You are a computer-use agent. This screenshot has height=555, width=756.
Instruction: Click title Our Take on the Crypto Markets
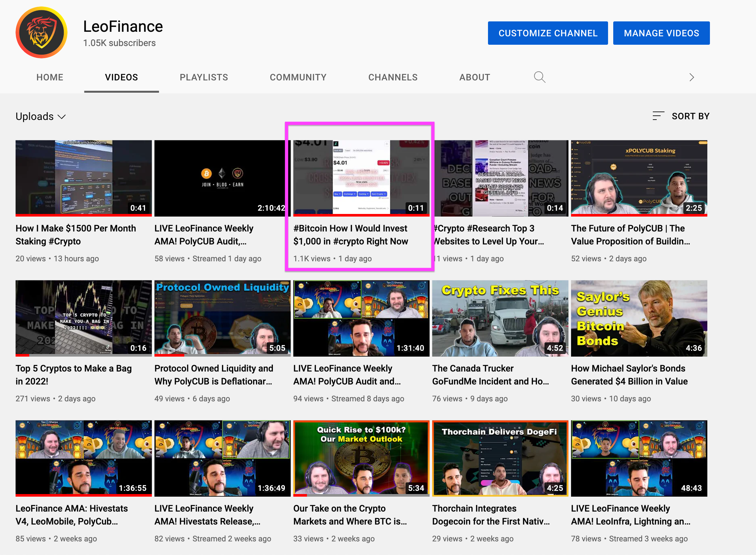click(x=350, y=515)
